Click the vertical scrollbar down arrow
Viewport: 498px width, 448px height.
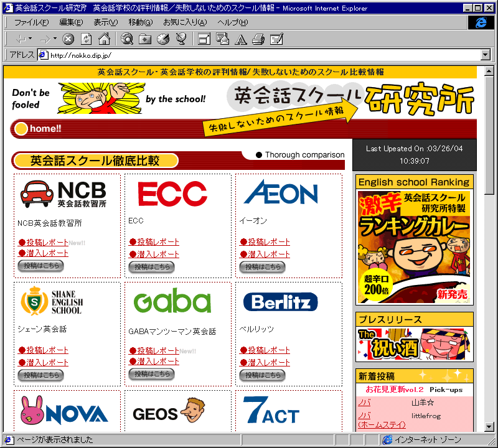(489, 427)
